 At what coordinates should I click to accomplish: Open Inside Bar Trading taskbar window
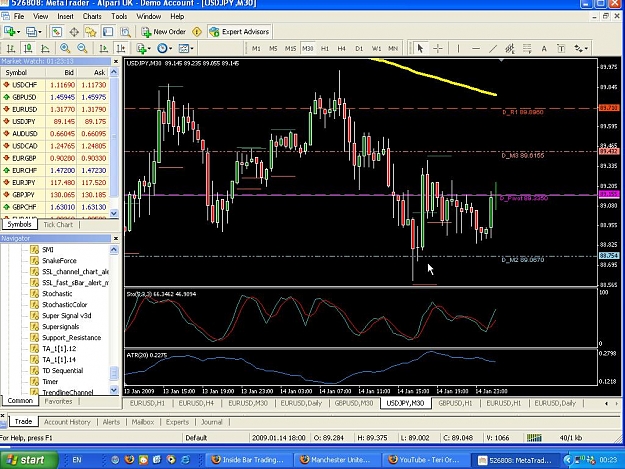(248, 460)
